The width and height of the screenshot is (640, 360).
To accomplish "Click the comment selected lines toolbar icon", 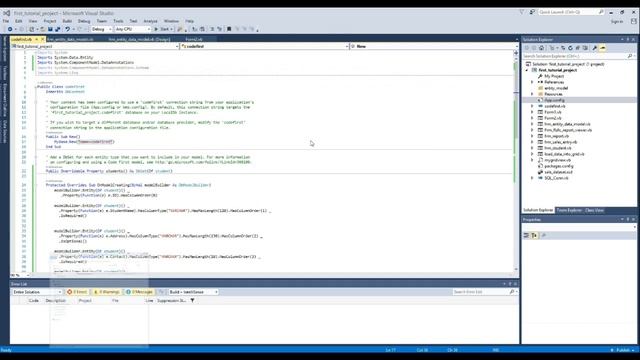I will [x=212, y=29].
